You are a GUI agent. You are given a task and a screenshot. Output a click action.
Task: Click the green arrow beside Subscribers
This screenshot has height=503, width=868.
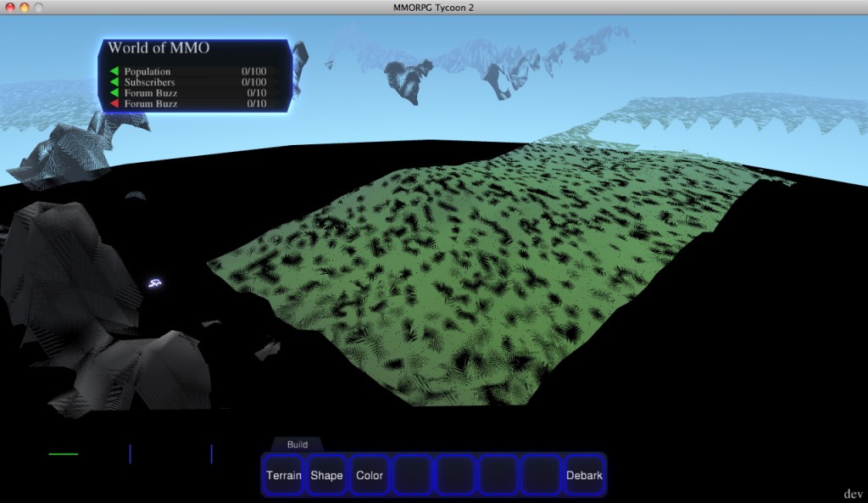114,82
